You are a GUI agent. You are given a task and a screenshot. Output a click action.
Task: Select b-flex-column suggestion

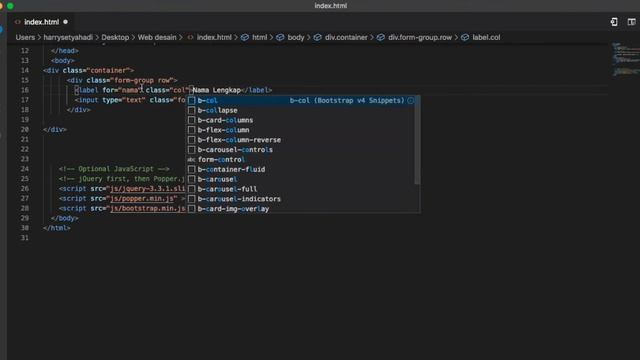coord(301,130)
